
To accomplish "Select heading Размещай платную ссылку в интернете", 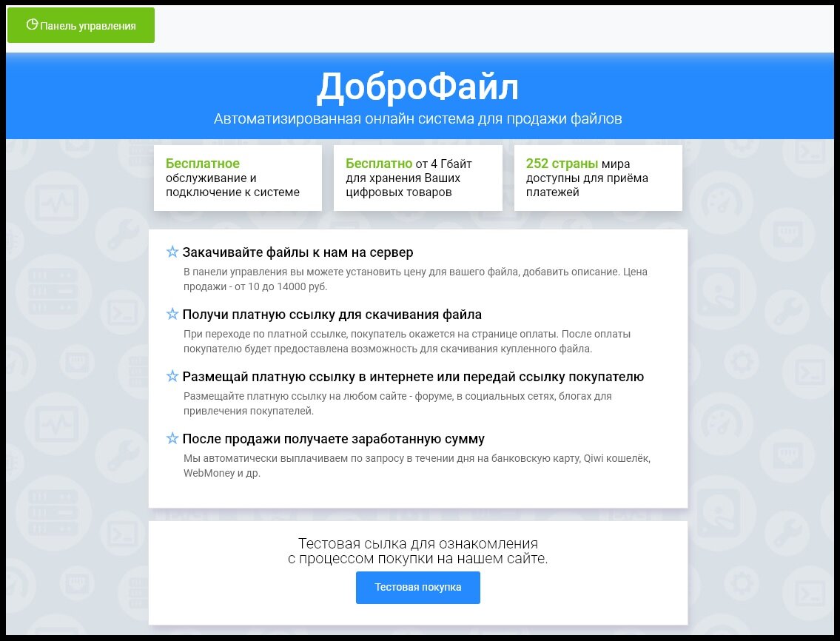I will click(x=413, y=377).
